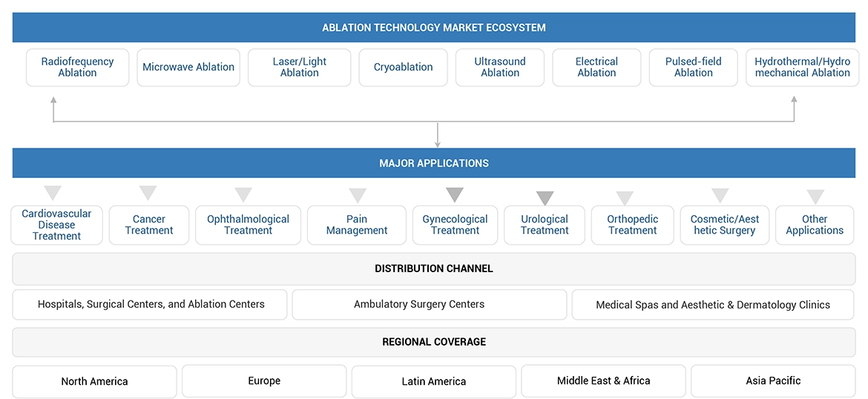Click the triangle arrow above Gynecological Treatment
Image resolution: width=868 pixels, height=399 pixels.
[455, 194]
